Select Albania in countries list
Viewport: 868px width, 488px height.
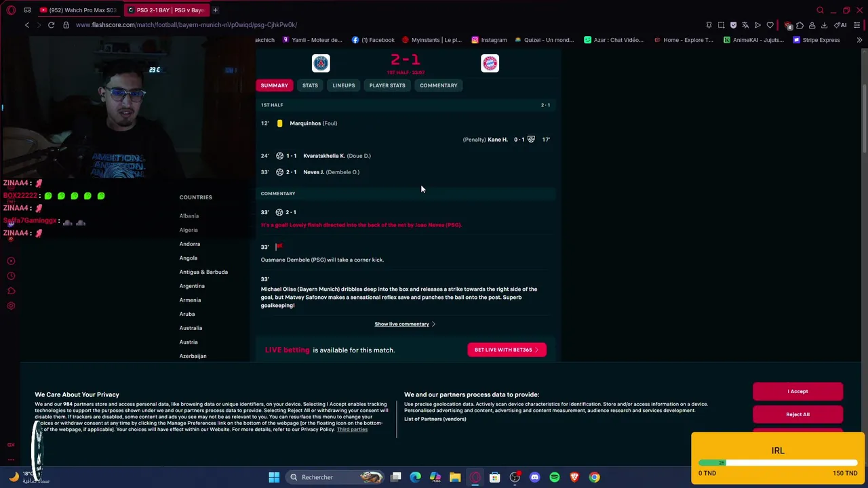pos(189,216)
